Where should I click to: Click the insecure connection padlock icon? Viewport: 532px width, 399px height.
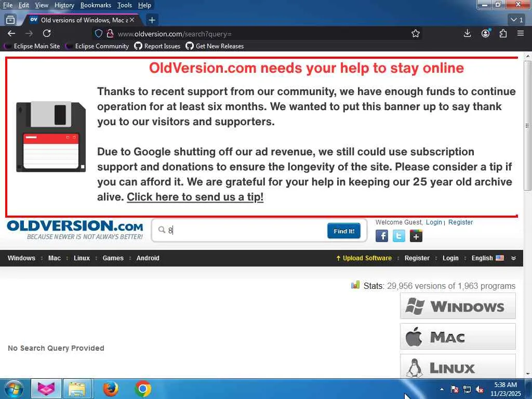[x=110, y=33]
